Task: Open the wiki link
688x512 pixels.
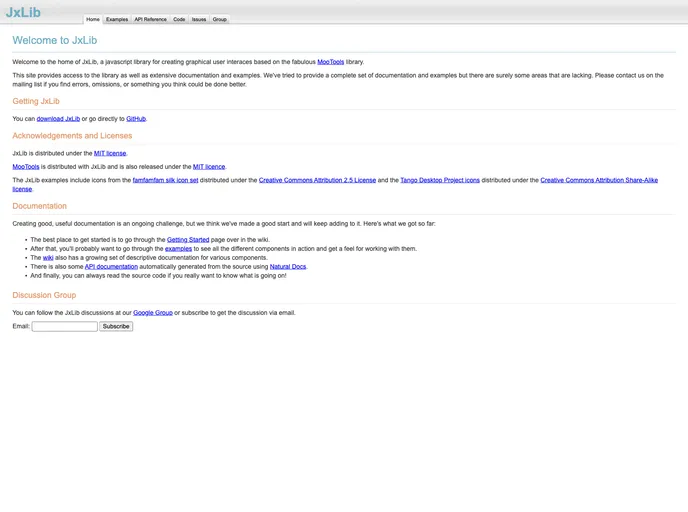Action: click(48, 258)
